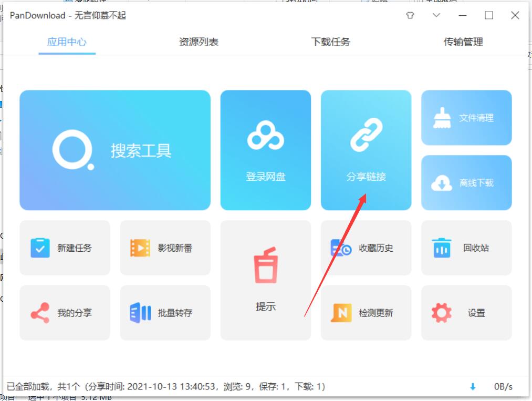Close the PanDownload window
532x401 pixels.
[x=515, y=15]
